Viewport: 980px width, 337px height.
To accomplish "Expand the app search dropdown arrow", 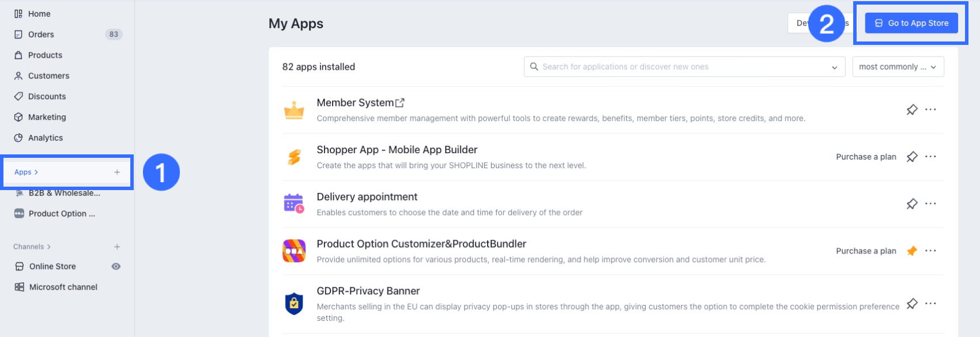I will tap(834, 67).
